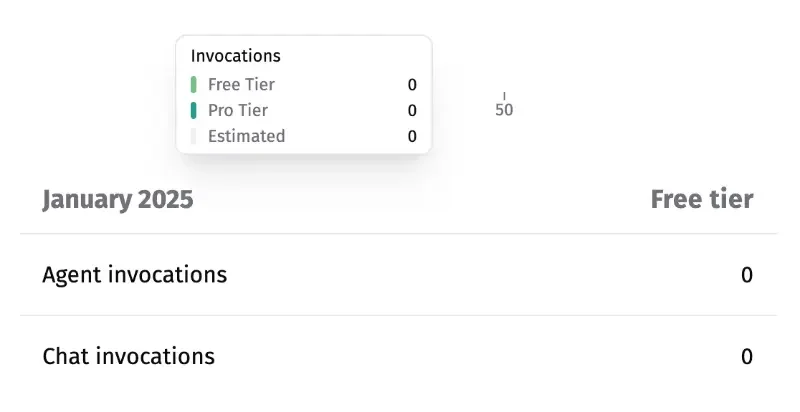Click the divider below January 2025 header

tap(398, 234)
